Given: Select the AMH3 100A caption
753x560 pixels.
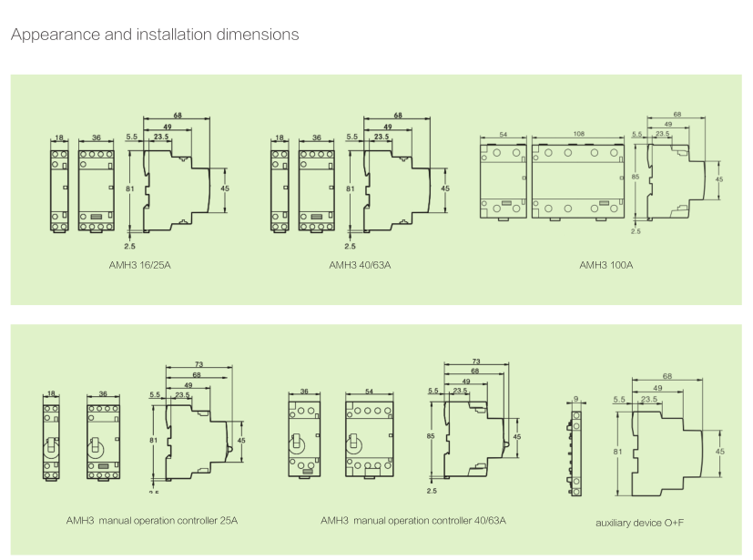Looking at the screenshot, I should click(605, 265).
